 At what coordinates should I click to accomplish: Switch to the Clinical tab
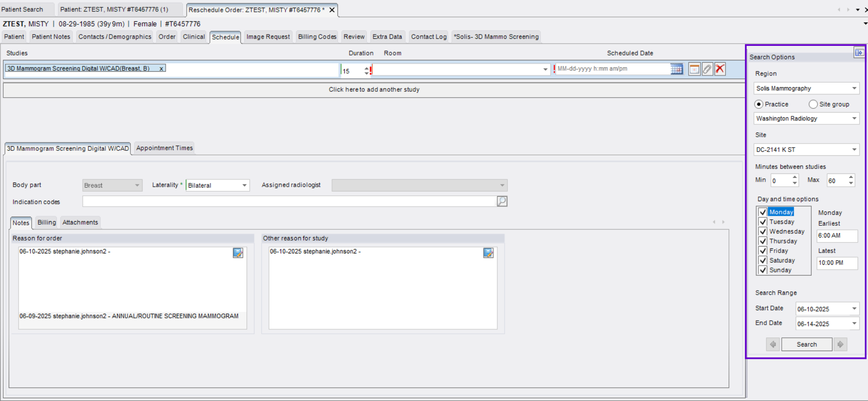(194, 37)
